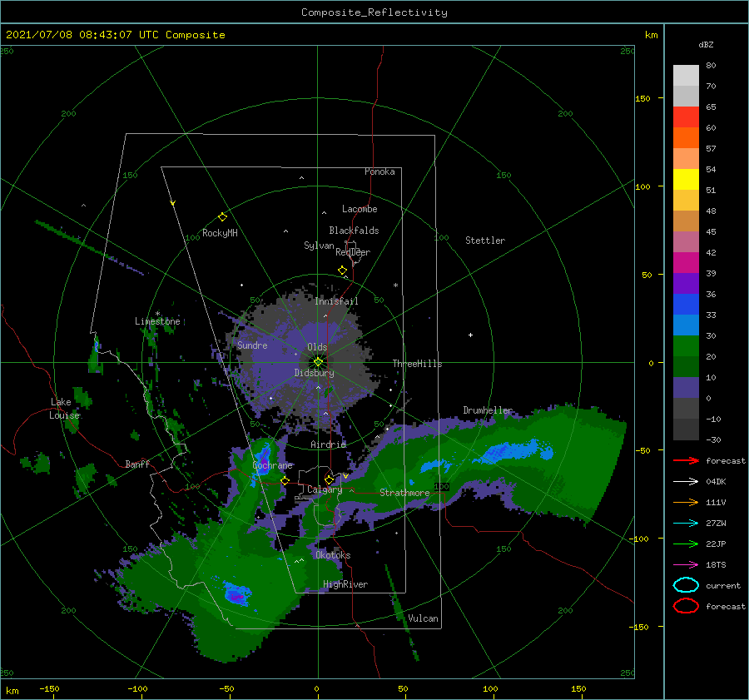749x700 pixels.
Task: Click the cyan 27ZW arrow icon
Action: tap(686, 524)
